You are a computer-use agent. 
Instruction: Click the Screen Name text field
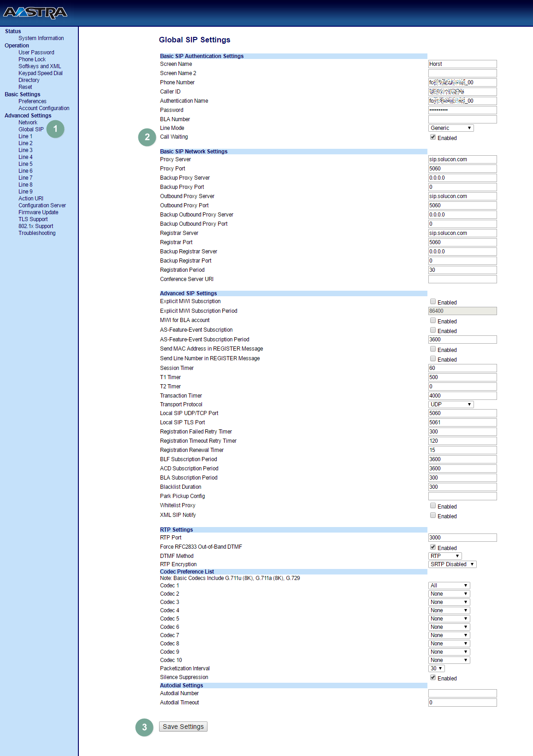(462, 64)
